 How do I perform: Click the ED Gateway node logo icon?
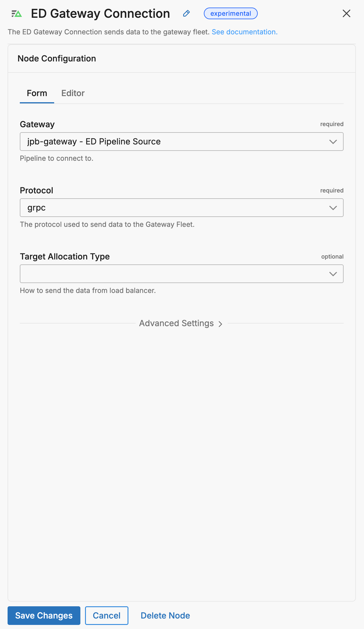tap(17, 14)
